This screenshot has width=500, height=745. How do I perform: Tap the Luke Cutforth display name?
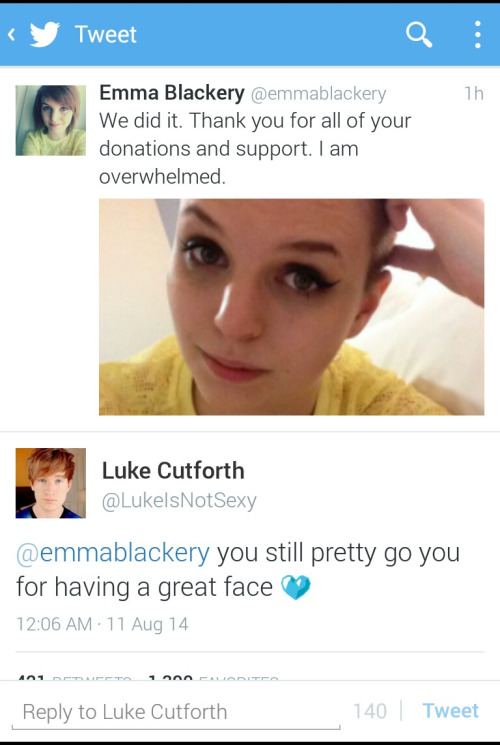pyautogui.click(x=173, y=470)
